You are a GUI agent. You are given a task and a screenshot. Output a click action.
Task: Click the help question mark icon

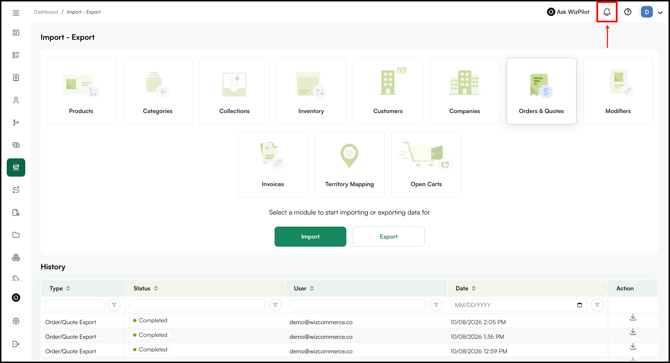coord(628,12)
